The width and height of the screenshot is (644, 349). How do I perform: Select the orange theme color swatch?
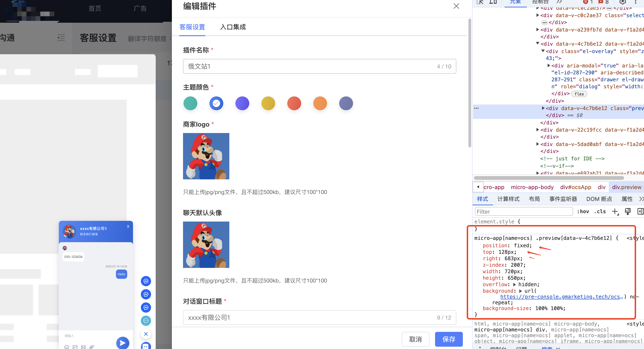(320, 103)
